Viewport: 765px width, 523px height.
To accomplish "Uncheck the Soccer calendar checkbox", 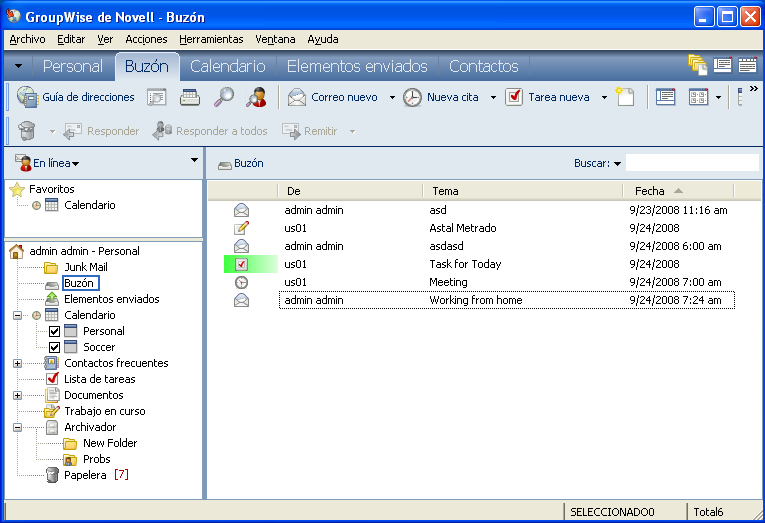I will click(55, 347).
